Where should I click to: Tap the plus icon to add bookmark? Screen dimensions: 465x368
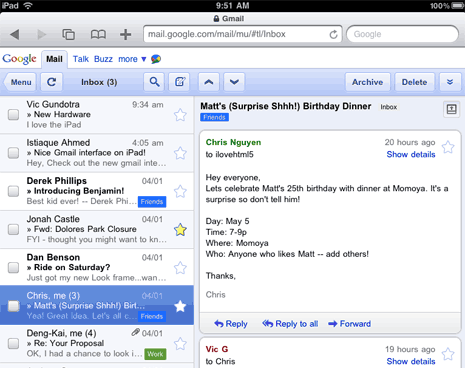pyautogui.click(x=125, y=34)
